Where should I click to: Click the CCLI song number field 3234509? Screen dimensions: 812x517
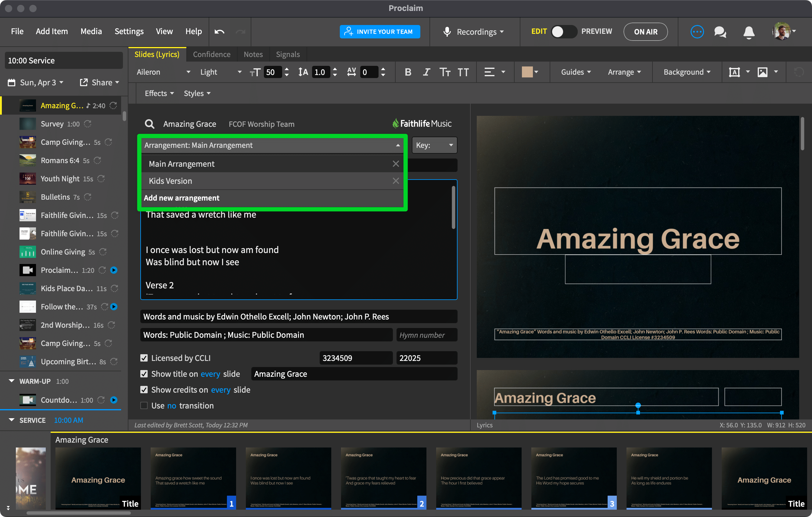click(x=356, y=358)
